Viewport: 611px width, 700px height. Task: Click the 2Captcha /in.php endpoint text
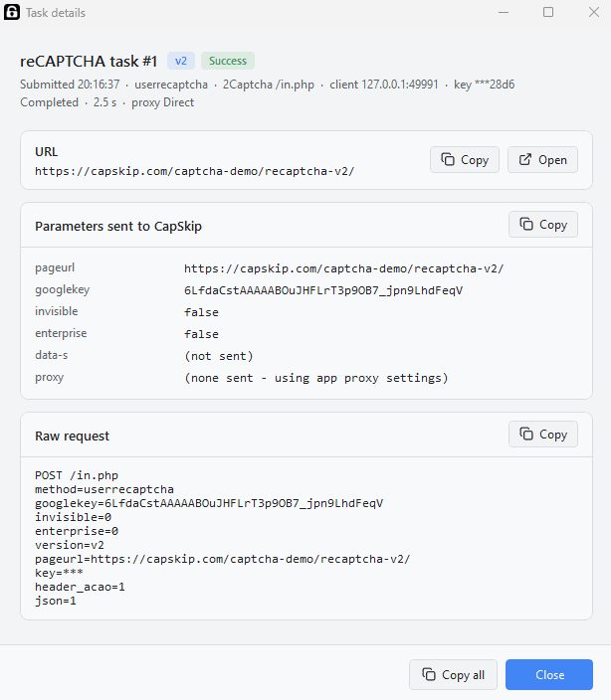point(269,85)
